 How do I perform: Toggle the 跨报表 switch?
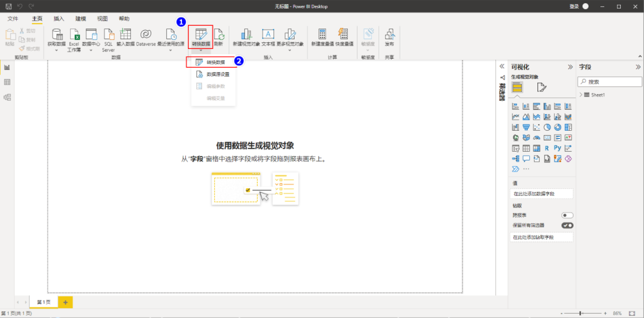[x=567, y=215]
